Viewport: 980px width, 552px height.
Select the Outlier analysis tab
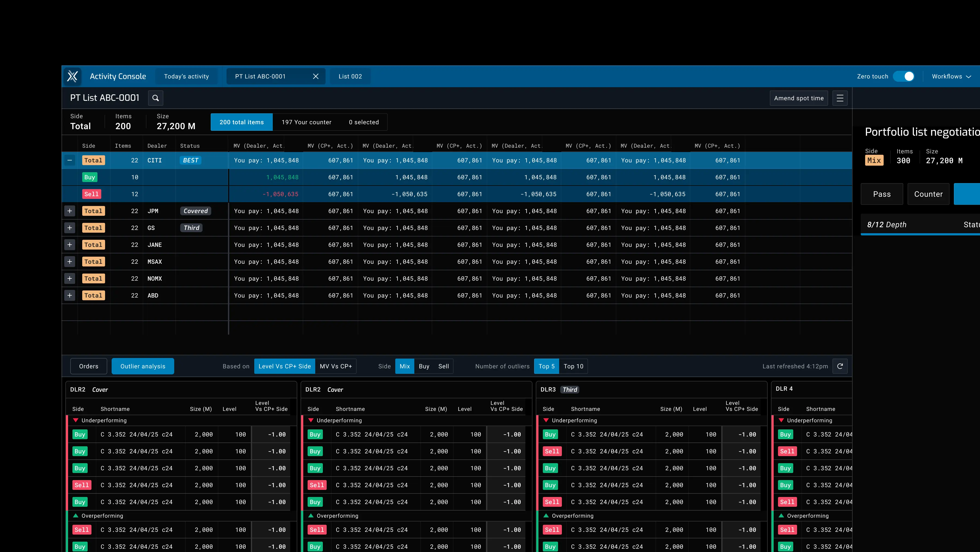[143, 366]
